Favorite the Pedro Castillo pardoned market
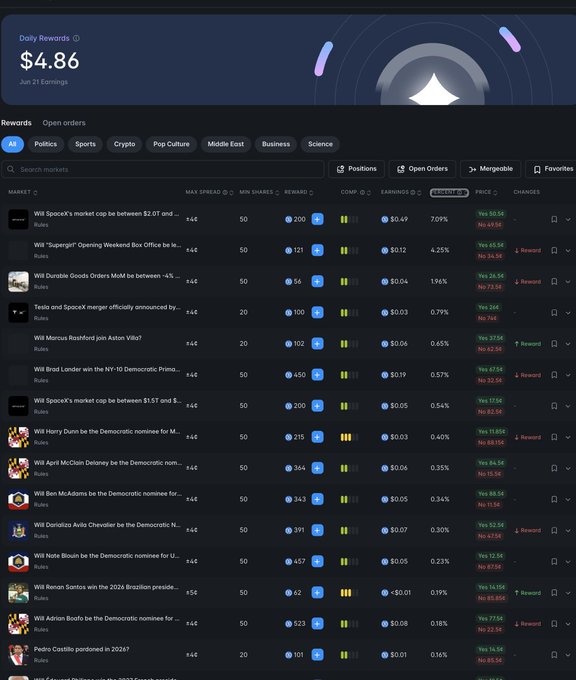Screen dimensions: 576x680 [x=554, y=654]
